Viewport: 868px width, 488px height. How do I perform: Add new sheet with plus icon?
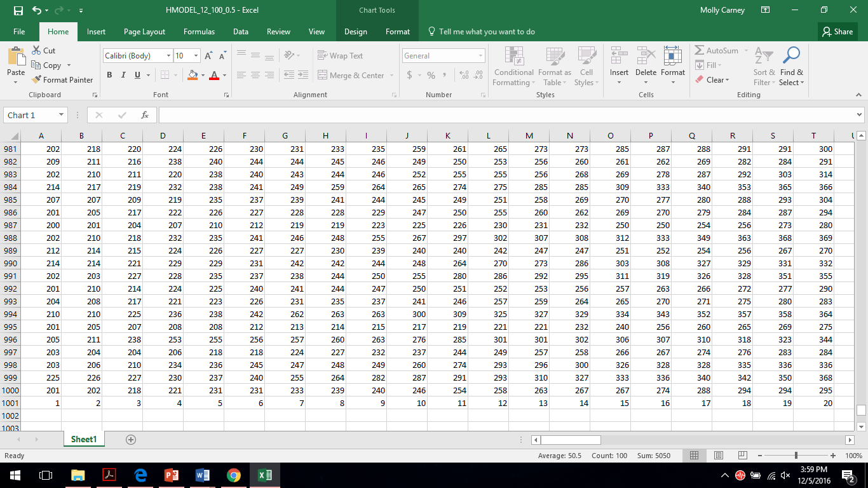click(131, 439)
